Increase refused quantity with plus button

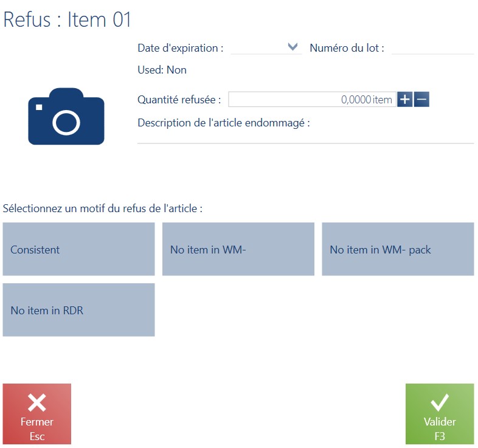point(404,99)
